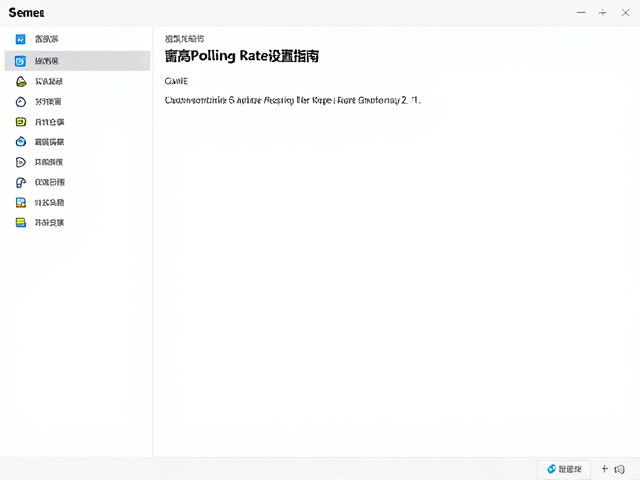This screenshot has height=480, width=640.
Task: Open the last sidebar item with yellow card icon
Action: point(77,222)
